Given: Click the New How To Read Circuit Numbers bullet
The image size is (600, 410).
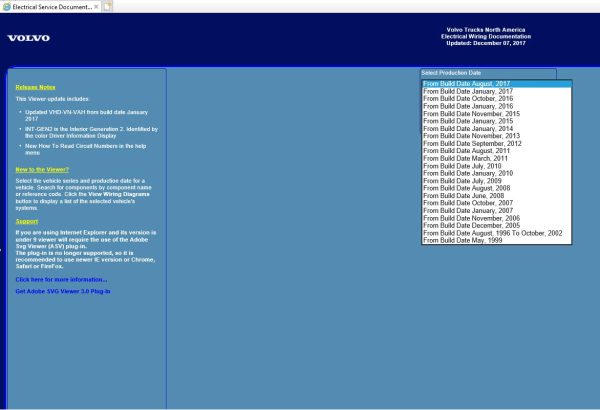Looking at the screenshot, I should (x=85, y=149).
